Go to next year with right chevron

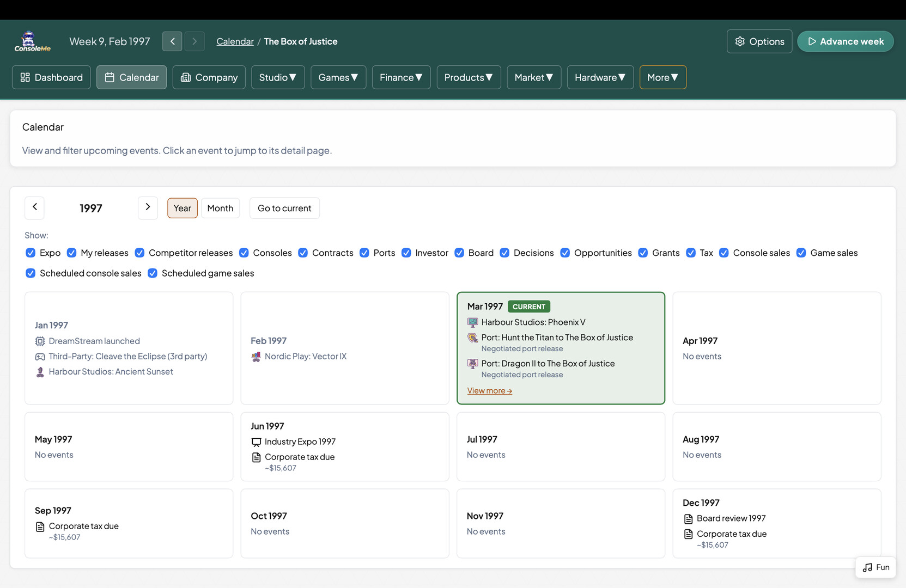click(x=148, y=207)
